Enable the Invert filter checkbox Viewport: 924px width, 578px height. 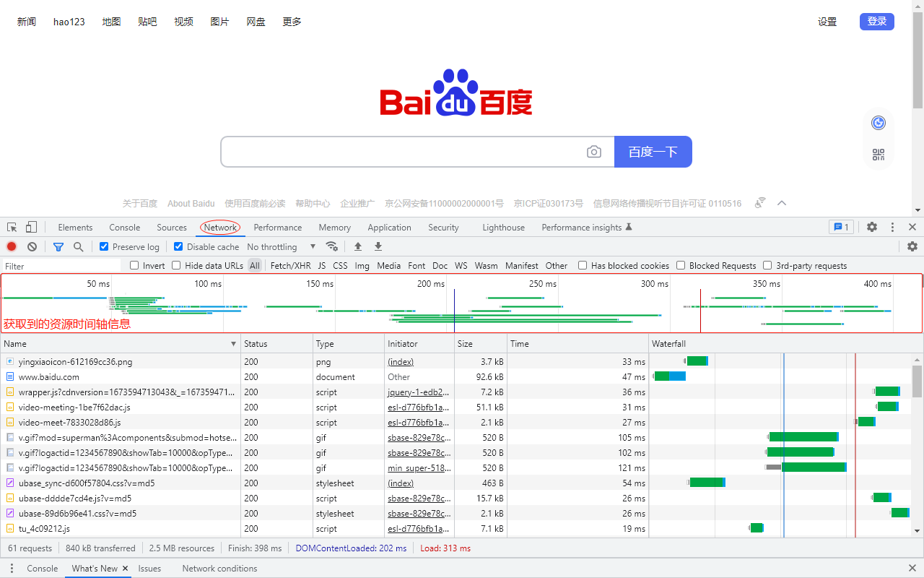pyautogui.click(x=134, y=265)
